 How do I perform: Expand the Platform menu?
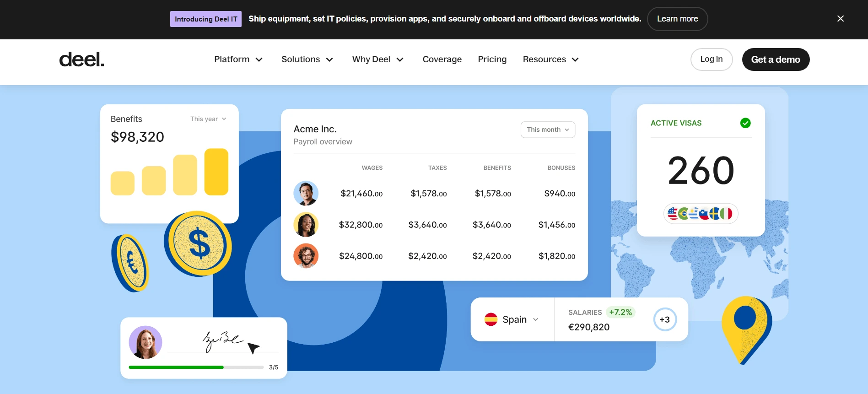(x=238, y=59)
